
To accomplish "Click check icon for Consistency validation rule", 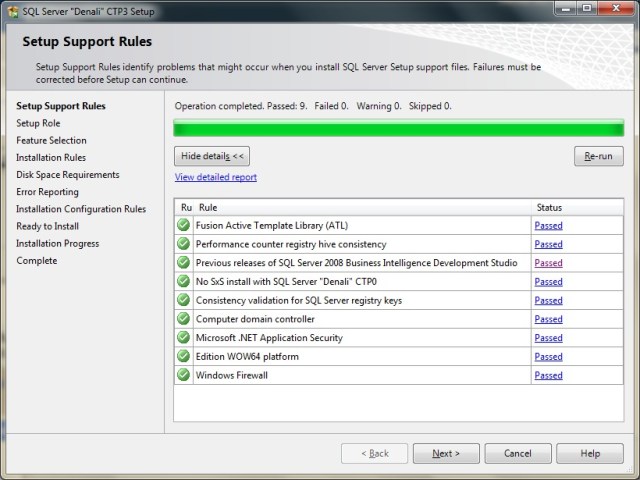I will coord(183,300).
